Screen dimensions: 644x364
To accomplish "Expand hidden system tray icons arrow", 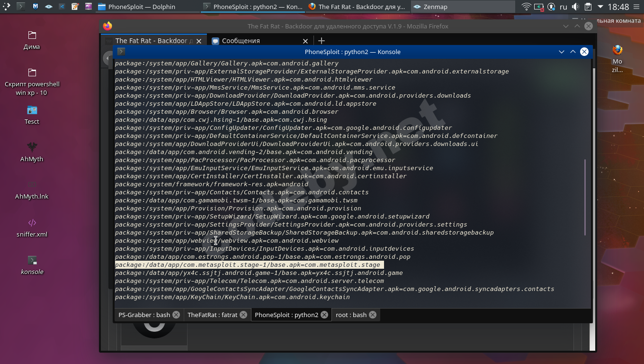I will click(x=600, y=7).
